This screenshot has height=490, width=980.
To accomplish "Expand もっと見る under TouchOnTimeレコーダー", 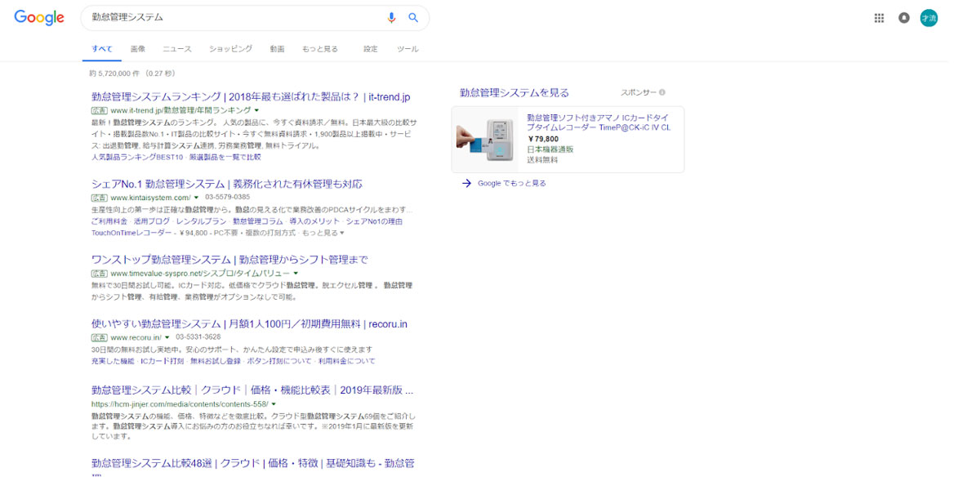I will pos(323,233).
